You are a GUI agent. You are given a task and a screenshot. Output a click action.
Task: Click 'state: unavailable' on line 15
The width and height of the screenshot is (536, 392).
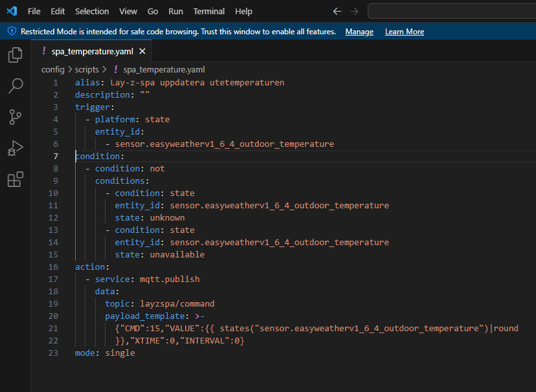(x=160, y=255)
